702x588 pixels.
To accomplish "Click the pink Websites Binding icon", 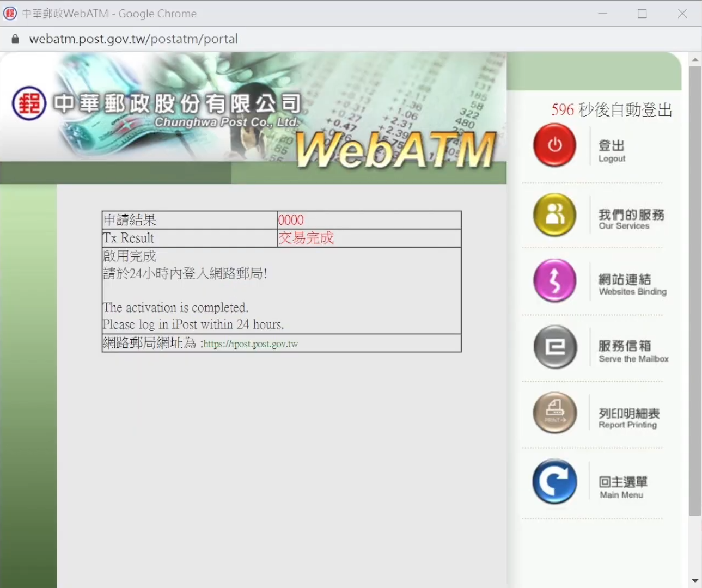I will click(554, 280).
